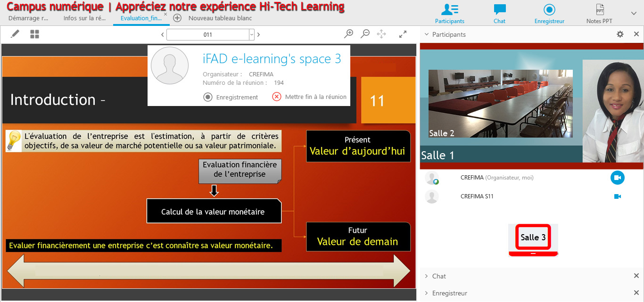Zoom out of the slide
This screenshot has height=302, width=644.
point(365,34)
